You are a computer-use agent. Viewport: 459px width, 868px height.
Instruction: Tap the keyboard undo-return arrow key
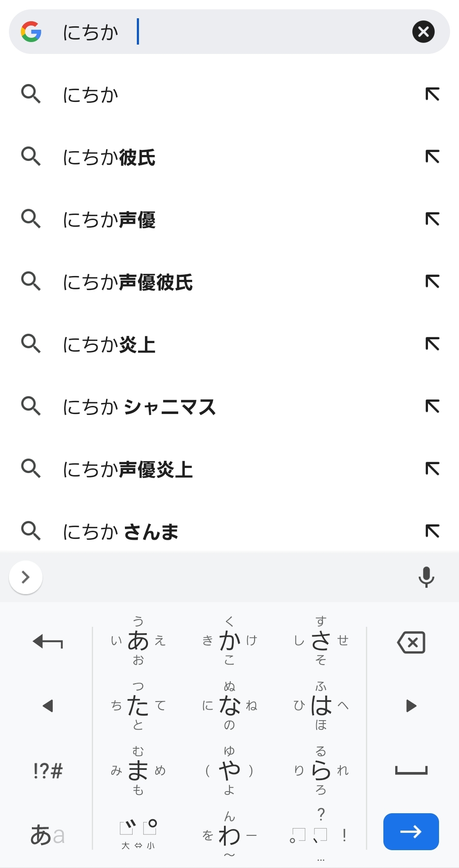coord(48,642)
